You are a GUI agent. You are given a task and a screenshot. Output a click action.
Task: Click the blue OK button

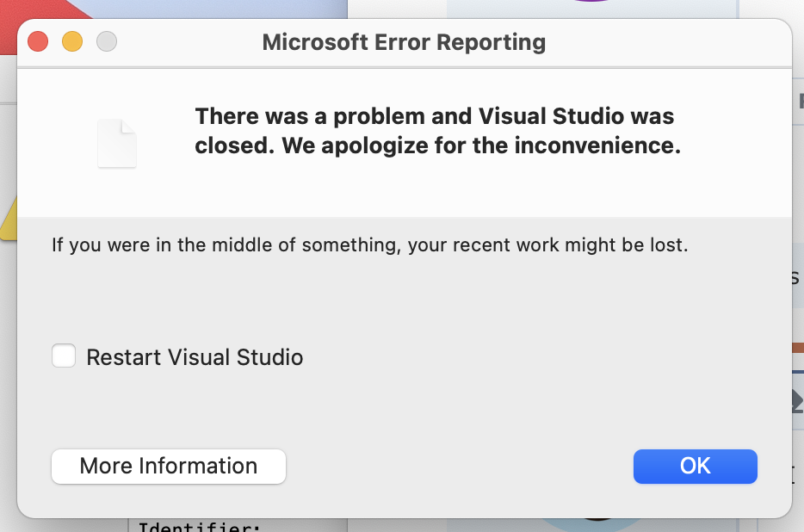[x=695, y=467]
